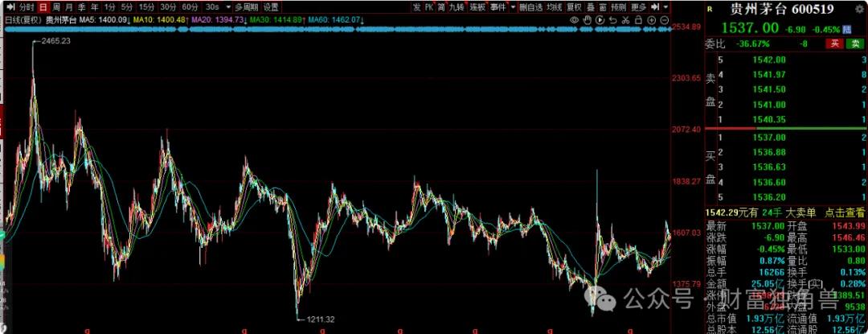Open the 多周期 multi-period view
Image resolution: width=868 pixels, height=334 pixels.
pos(247,7)
